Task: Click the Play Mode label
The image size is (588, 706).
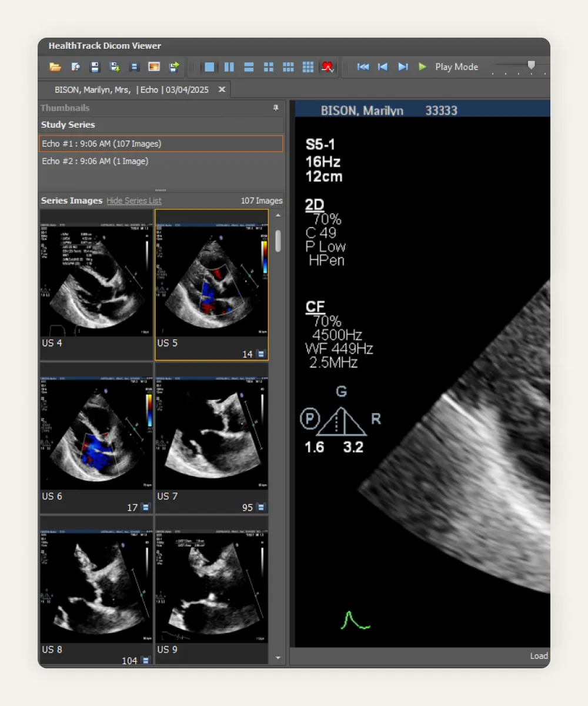Action: pyautogui.click(x=457, y=67)
